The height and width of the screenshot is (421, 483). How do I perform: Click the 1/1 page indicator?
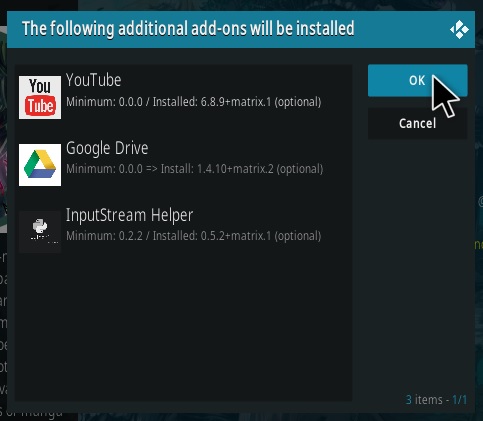tap(460, 399)
